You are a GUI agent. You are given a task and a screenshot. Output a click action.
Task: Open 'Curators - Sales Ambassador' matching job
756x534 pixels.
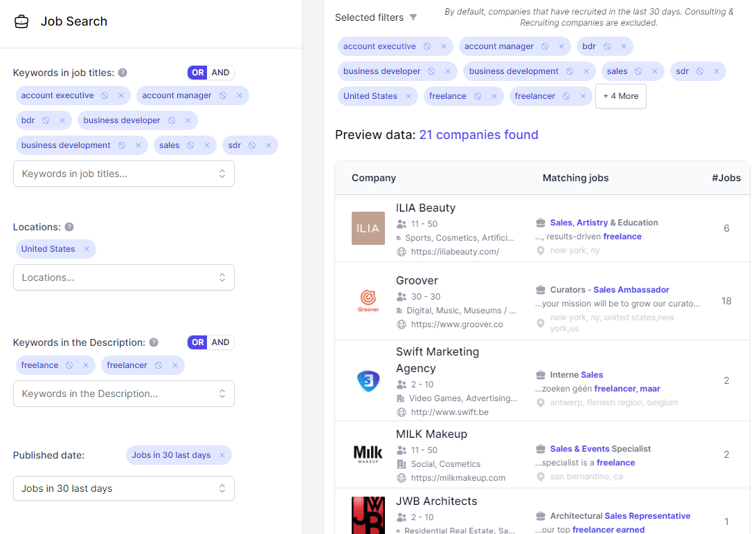609,289
